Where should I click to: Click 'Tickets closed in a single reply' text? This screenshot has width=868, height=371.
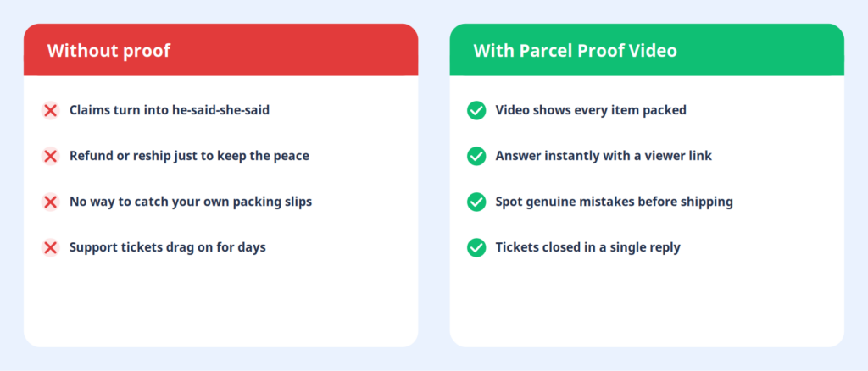coord(588,247)
